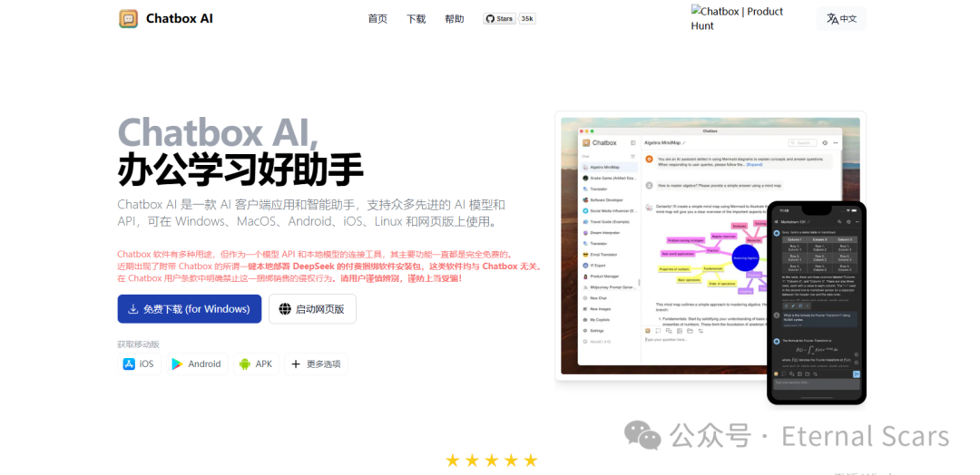Click the yellow Fundamentals mind map node
Screen dimensions: 980x475
point(712,269)
